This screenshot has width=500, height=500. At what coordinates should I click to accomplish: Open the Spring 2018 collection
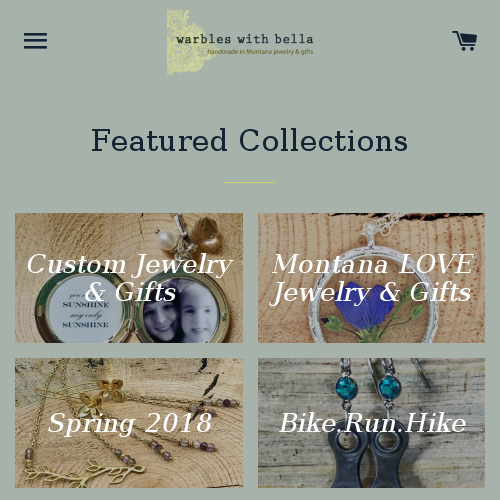129,423
